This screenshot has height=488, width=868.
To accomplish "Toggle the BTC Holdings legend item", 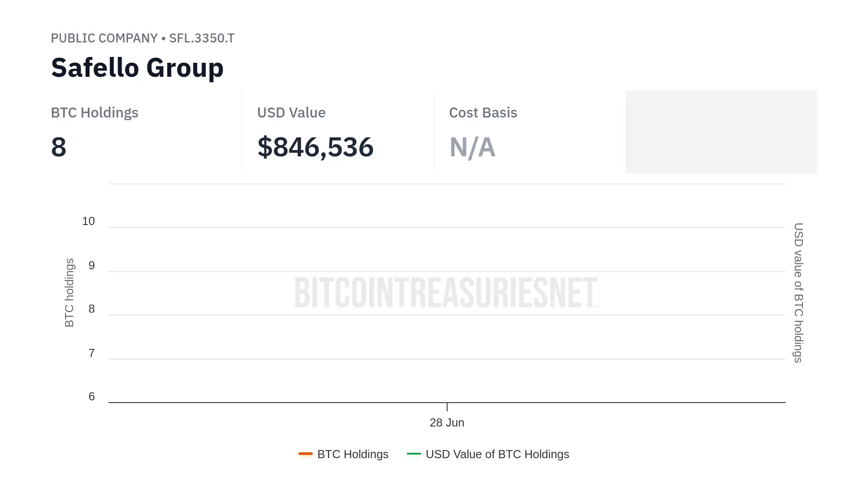I will [344, 454].
